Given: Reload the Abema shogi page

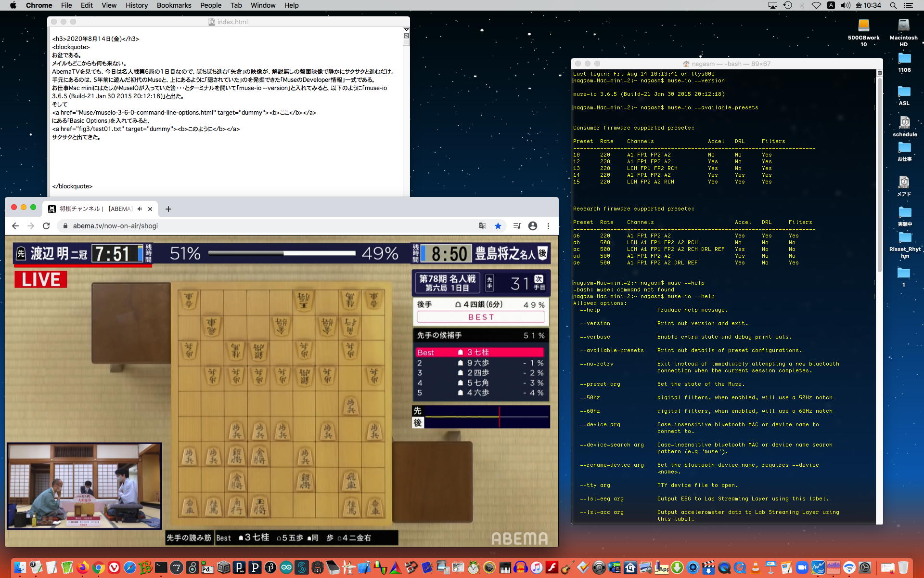Looking at the screenshot, I should pos(46,226).
